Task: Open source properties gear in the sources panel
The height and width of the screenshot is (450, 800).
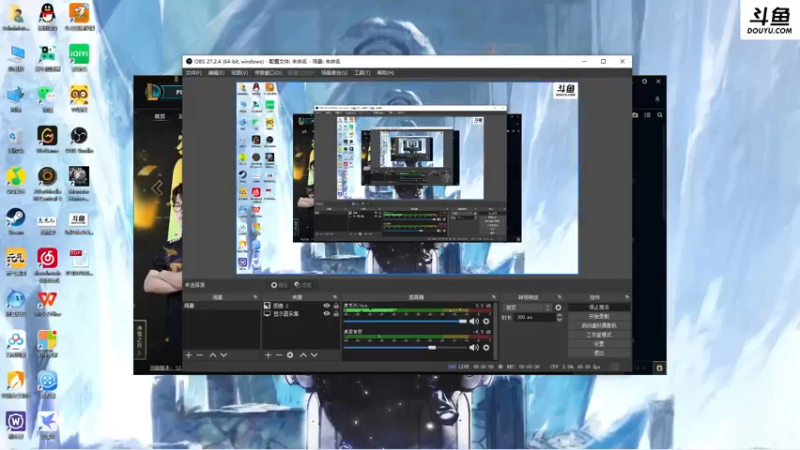Action: [x=290, y=355]
